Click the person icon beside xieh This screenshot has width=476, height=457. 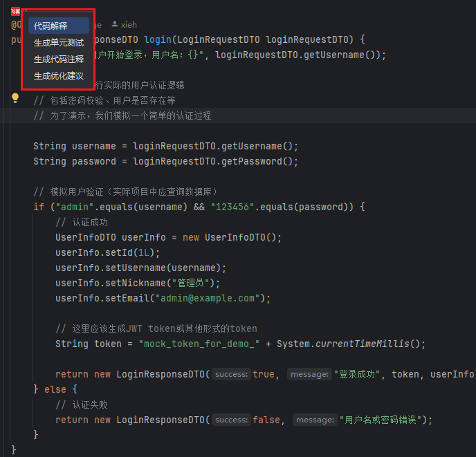pyautogui.click(x=115, y=24)
